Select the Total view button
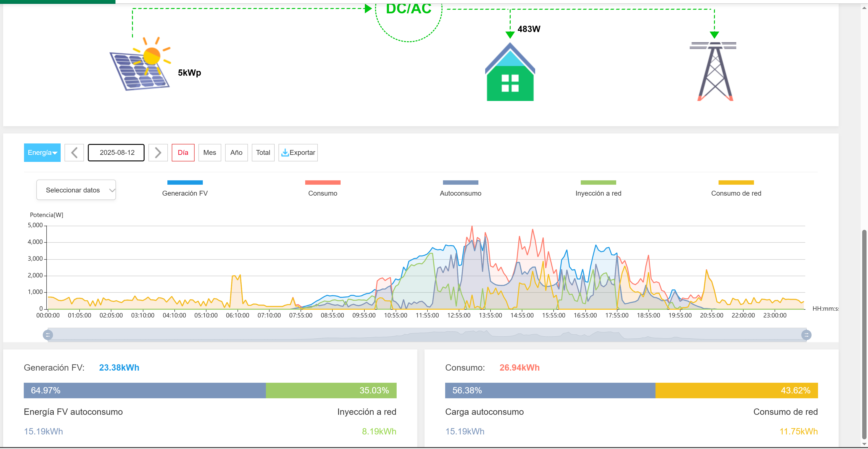Image resolution: width=868 pixels, height=449 pixels. (263, 153)
